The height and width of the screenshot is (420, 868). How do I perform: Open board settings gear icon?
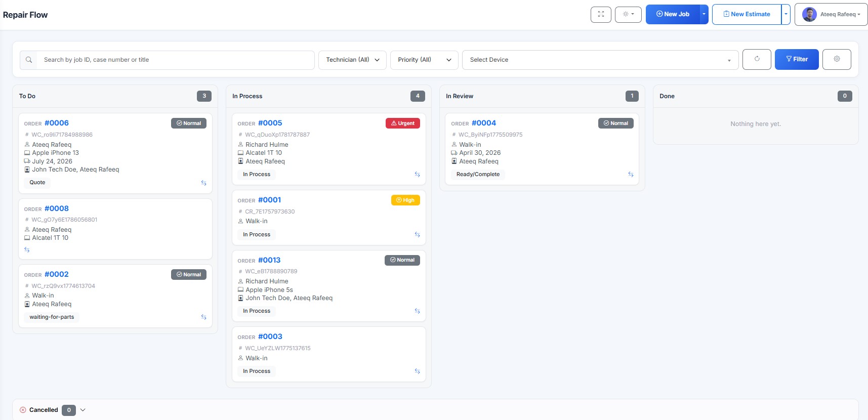pos(837,59)
